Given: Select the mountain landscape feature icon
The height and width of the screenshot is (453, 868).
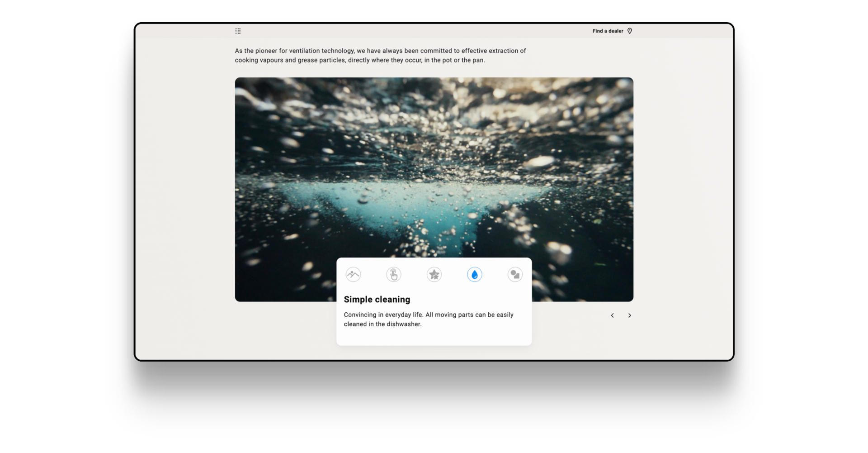Looking at the screenshot, I should pyautogui.click(x=353, y=274).
